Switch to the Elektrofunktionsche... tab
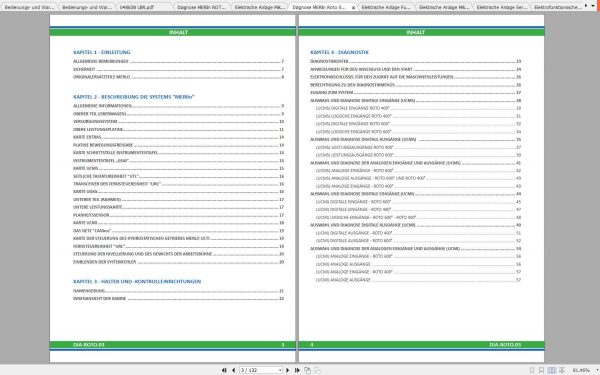The height and width of the screenshot is (375, 600). pos(557,7)
